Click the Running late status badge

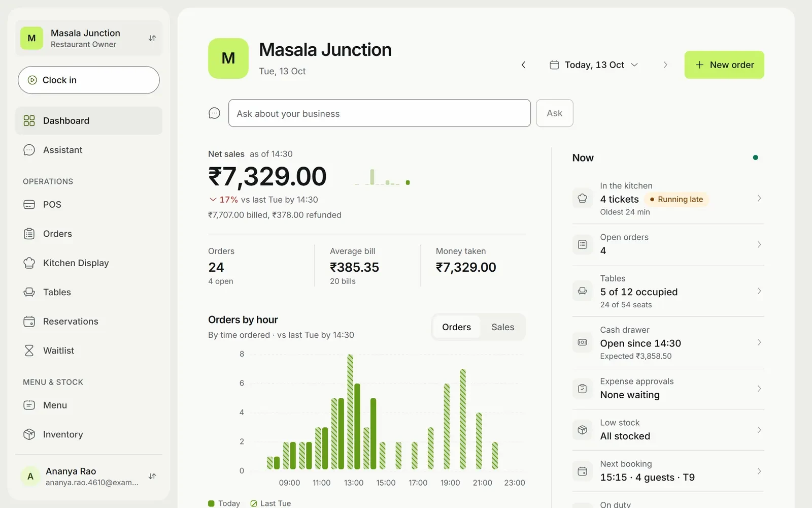(676, 199)
